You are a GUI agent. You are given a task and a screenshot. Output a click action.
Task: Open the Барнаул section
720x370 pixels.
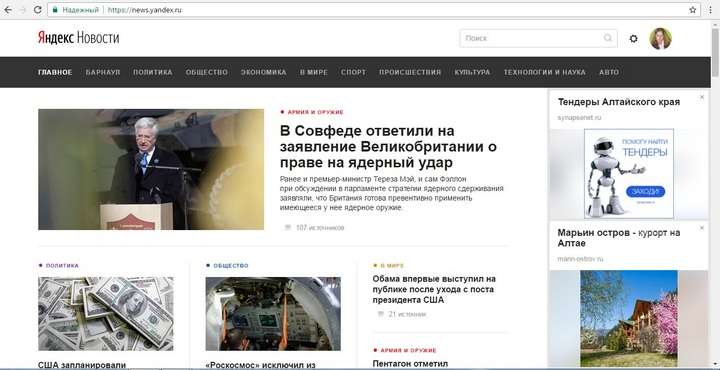[x=103, y=73]
